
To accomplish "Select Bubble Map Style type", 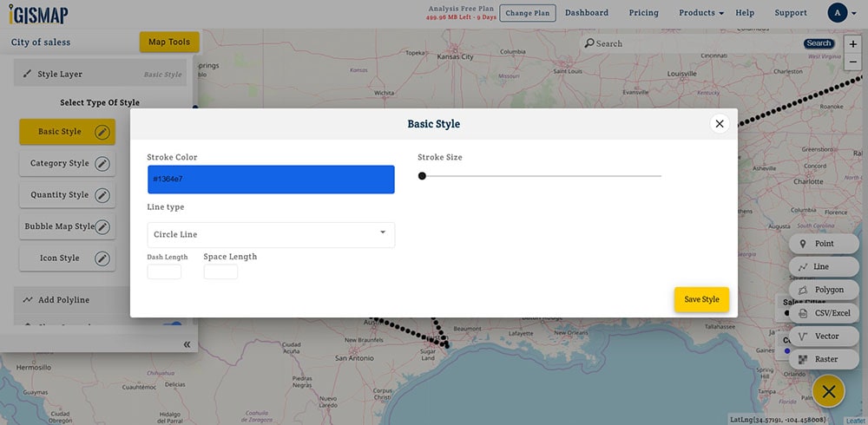I will click(x=68, y=227).
